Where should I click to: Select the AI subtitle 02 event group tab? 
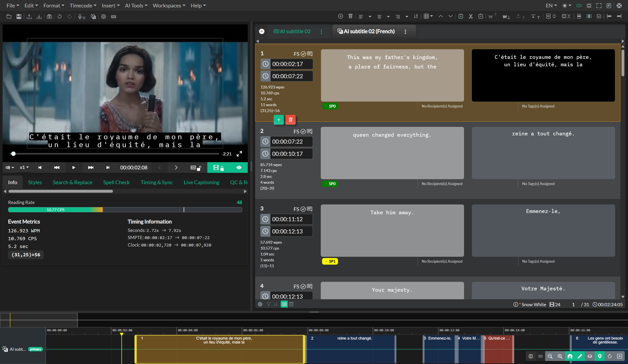(292, 31)
